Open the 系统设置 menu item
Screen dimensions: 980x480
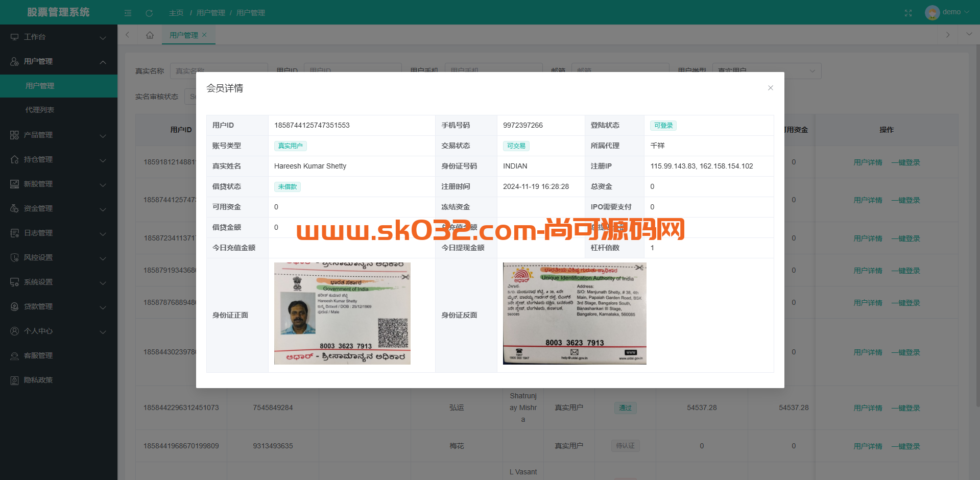click(59, 282)
